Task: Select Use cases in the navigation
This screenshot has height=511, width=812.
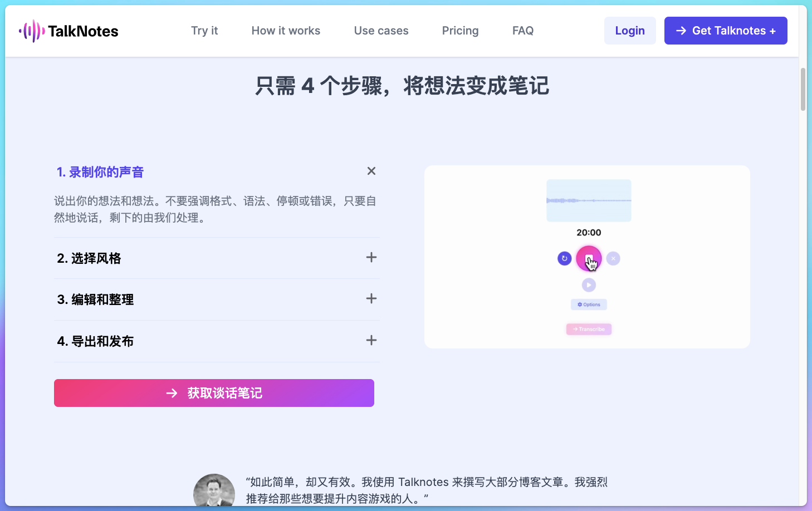Action: [381, 31]
